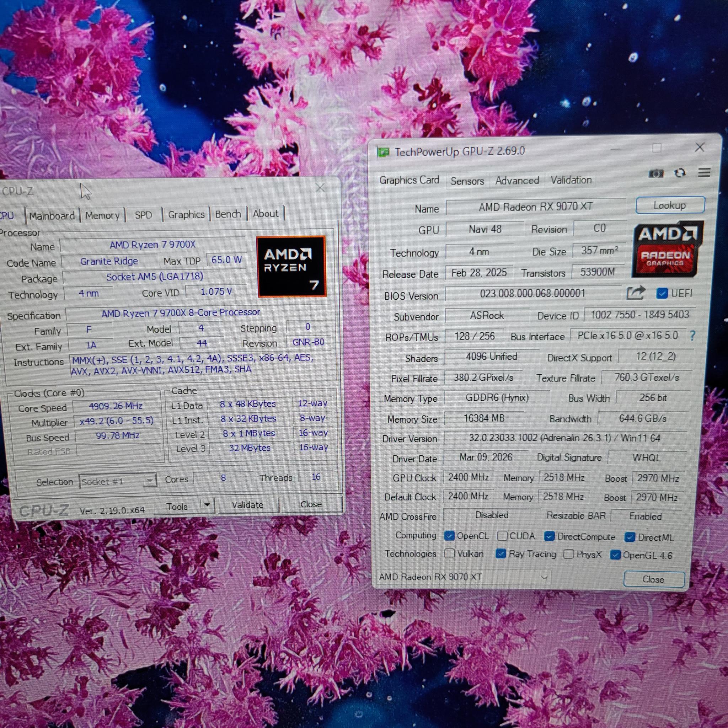
Task: Open the Socket #1 selection dropdown
Action: pyautogui.click(x=118, y=481)
